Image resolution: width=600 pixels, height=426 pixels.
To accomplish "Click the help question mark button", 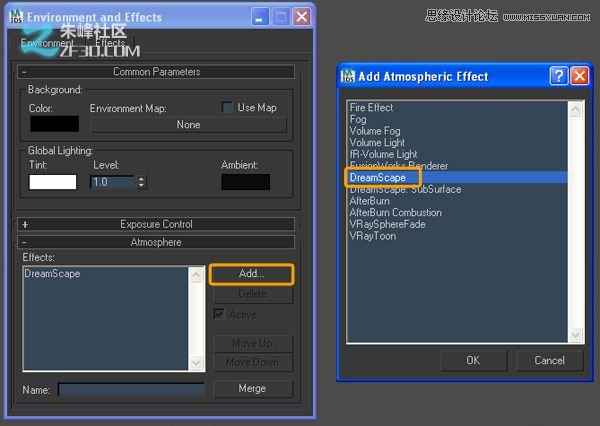I will click(x=559, y=77).
